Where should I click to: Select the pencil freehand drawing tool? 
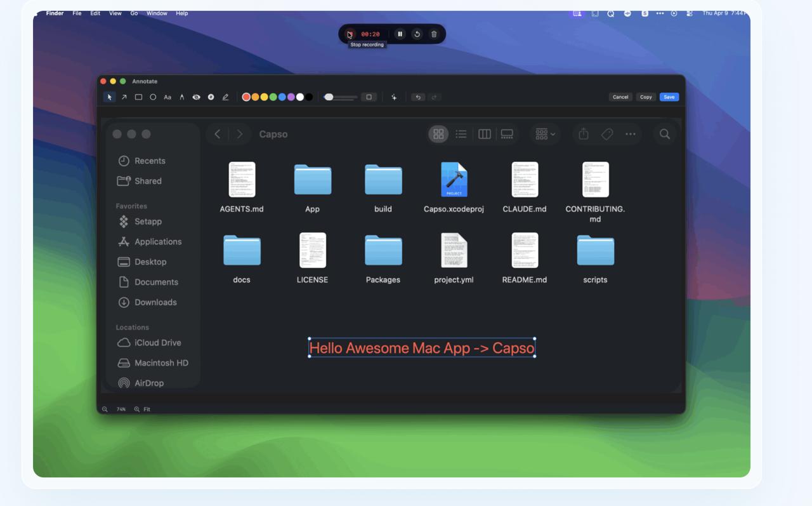[225, 97]
